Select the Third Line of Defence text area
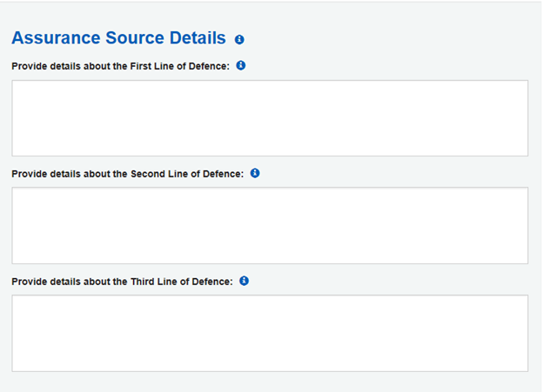The image size is (543, 392). pos(270,333)
